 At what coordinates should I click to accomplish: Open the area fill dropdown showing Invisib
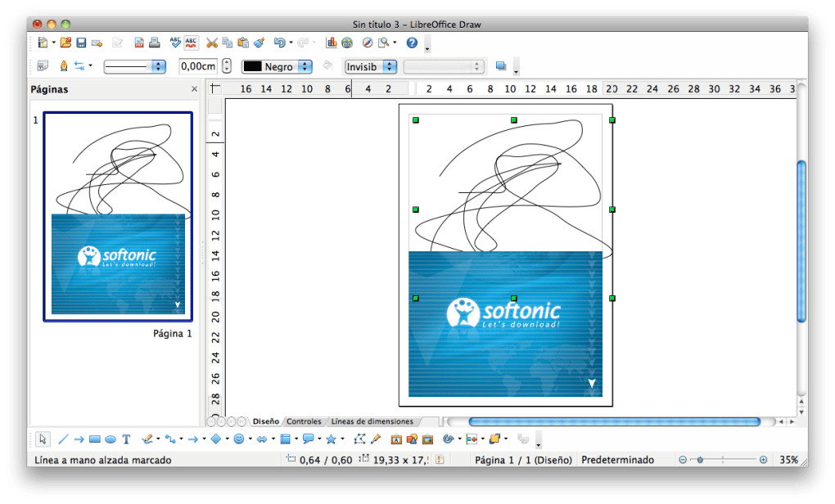pyautogui.click(x=390, y=66)
